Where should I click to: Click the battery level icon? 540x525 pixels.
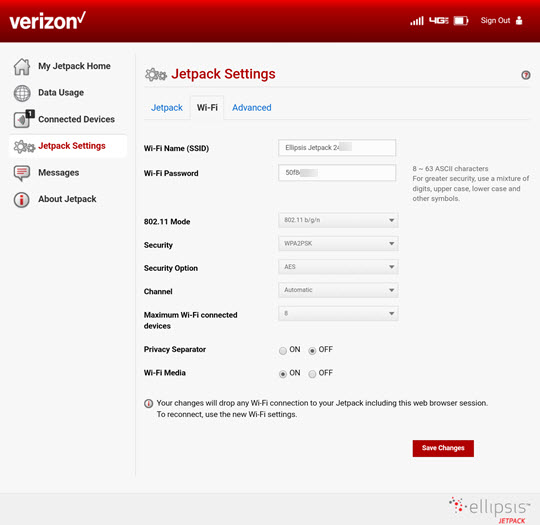pos(461,21)
